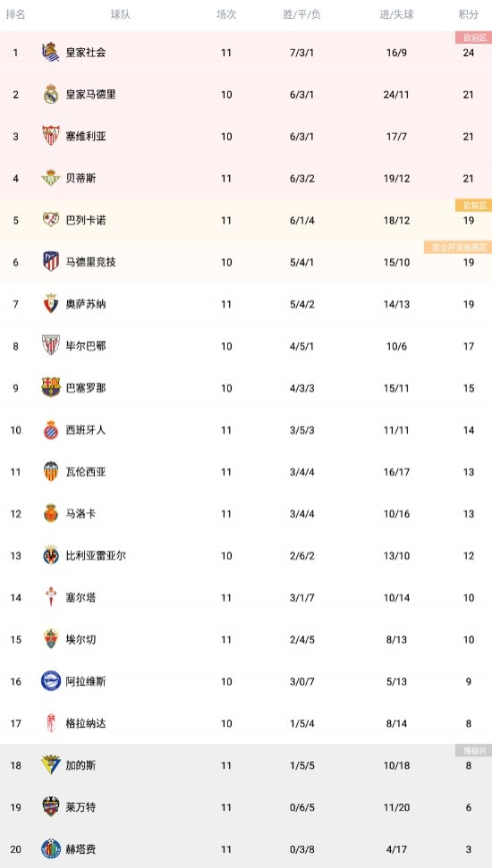This screenshot has height=868, width=492.
Task: Click the Athletic Bilbao (毕尔巴鄂) crest
Action: coord(50,345)
